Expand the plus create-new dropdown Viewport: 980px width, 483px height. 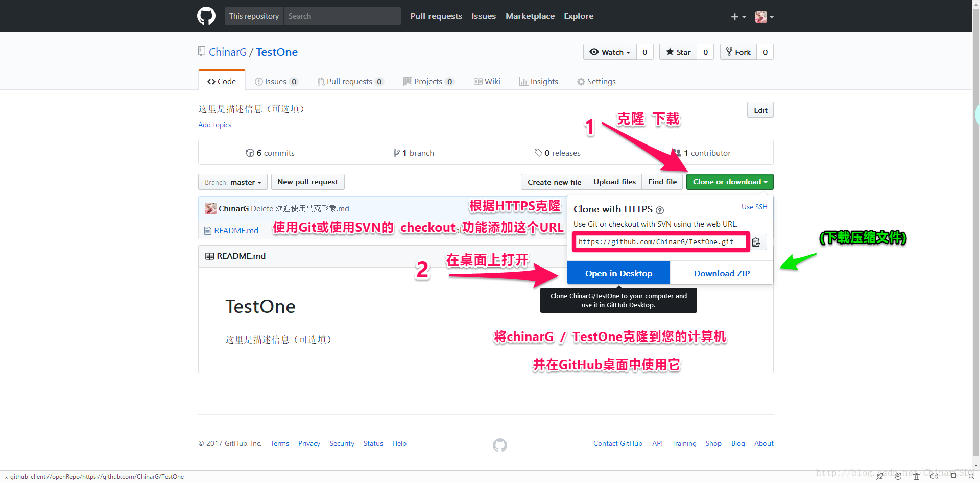click(738, 17)
